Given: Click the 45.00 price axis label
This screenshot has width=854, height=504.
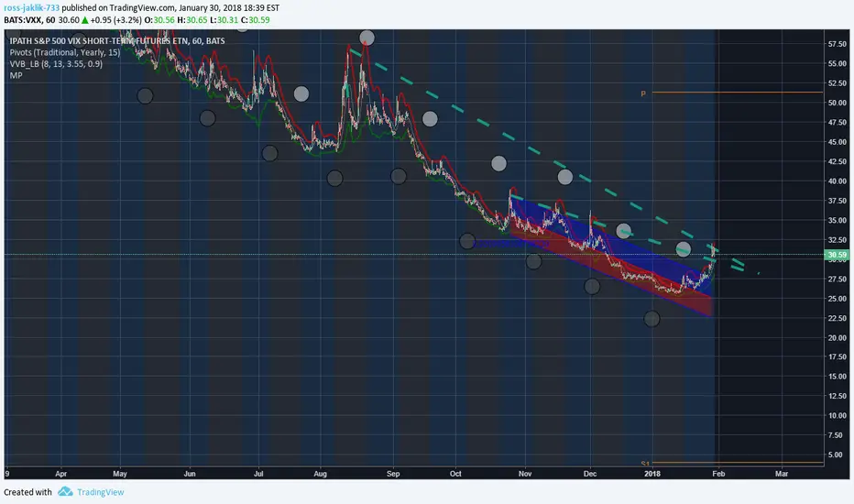Looking at the screenshot, I should point(838,142).
